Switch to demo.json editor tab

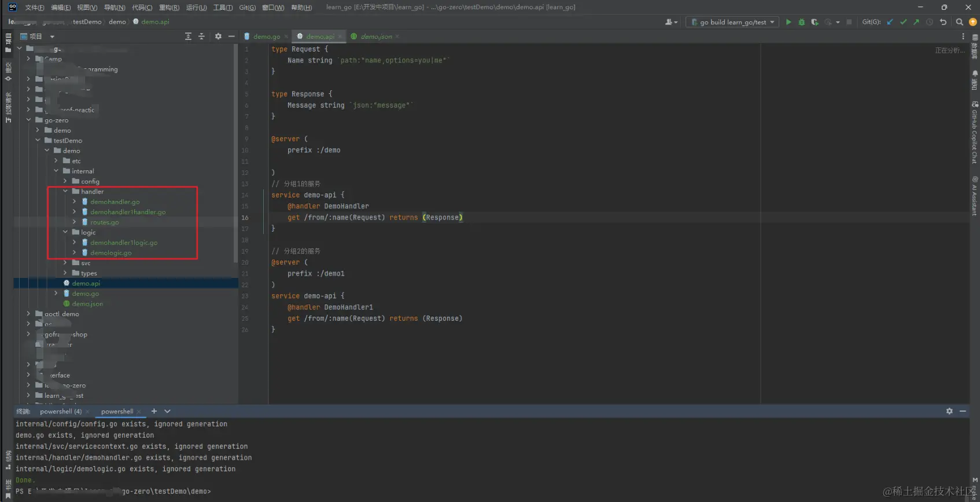[377, 36]
